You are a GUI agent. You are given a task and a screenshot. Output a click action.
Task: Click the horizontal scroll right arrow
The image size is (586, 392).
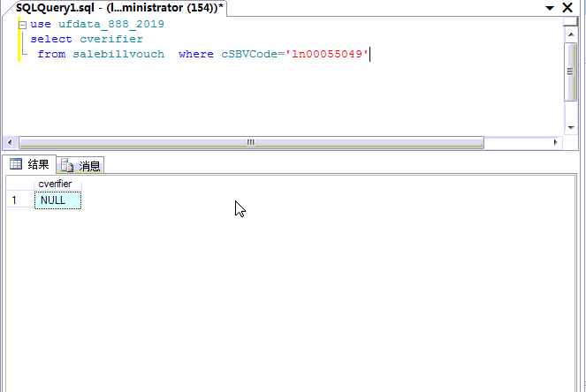point(555,142)
